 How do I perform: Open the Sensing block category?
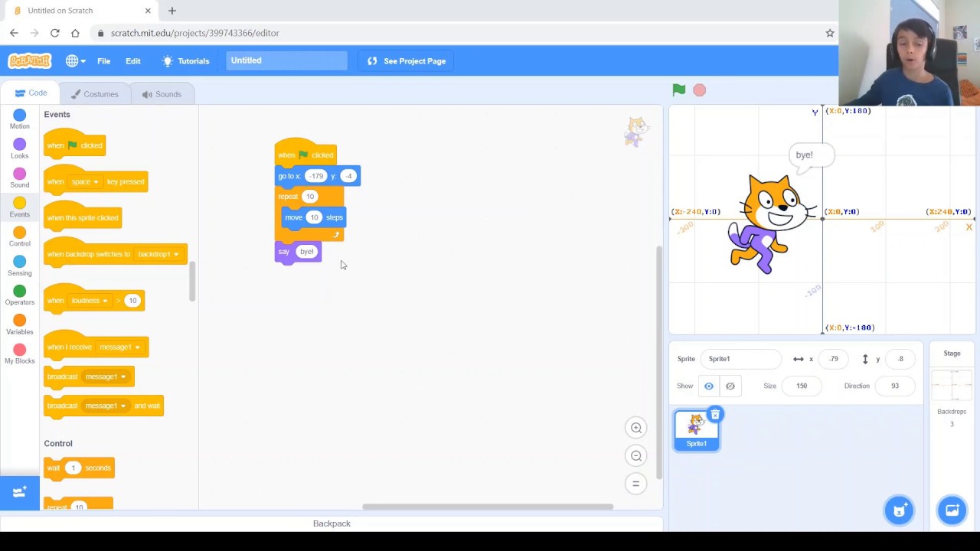tap(19, 266)
